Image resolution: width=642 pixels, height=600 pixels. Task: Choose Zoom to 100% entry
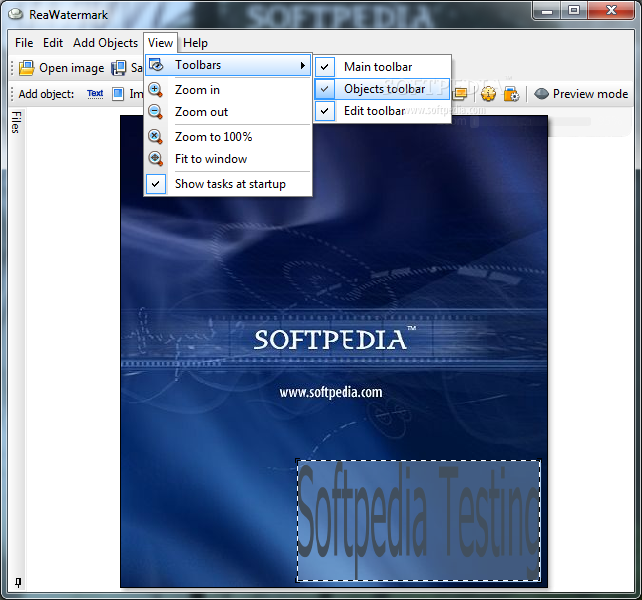pos(228,136)
